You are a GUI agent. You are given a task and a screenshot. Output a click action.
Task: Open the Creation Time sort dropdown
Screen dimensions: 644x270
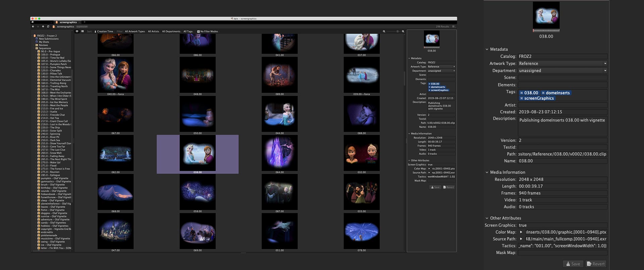pos(105,32)
